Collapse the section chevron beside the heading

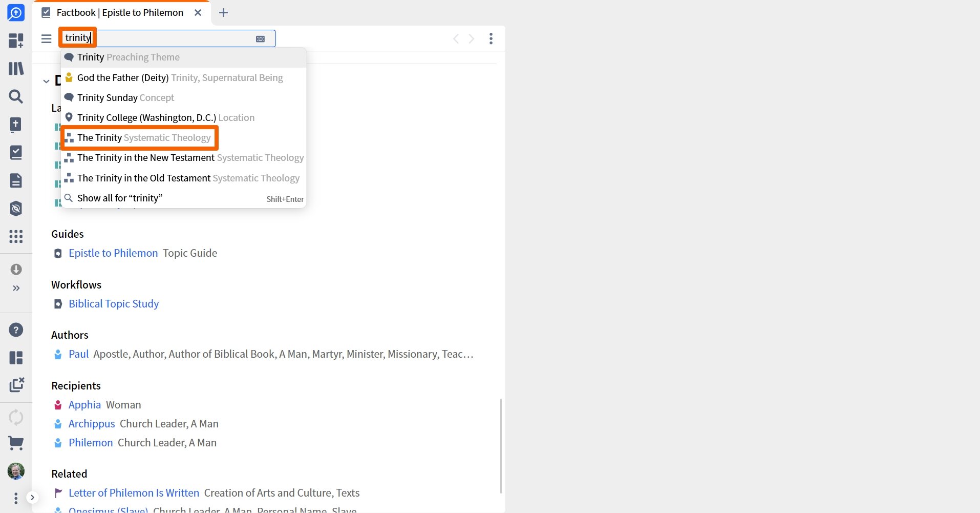(46, 80)
